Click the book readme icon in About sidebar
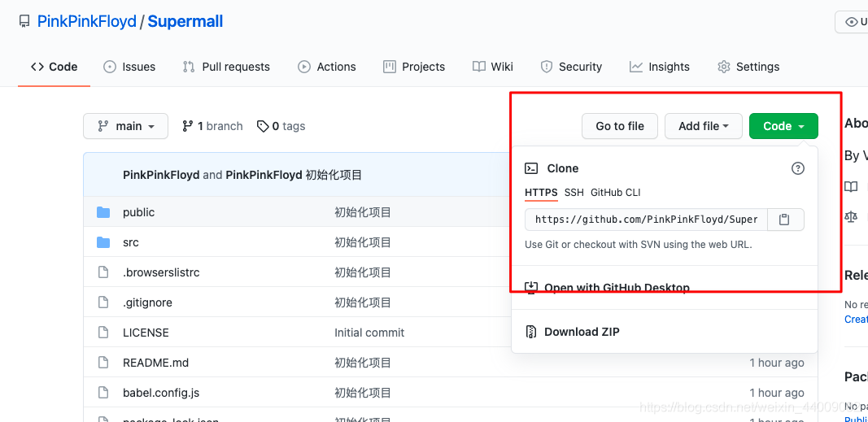Image resolution: width=868 pixels, height=422 pixels. (851, 186)
